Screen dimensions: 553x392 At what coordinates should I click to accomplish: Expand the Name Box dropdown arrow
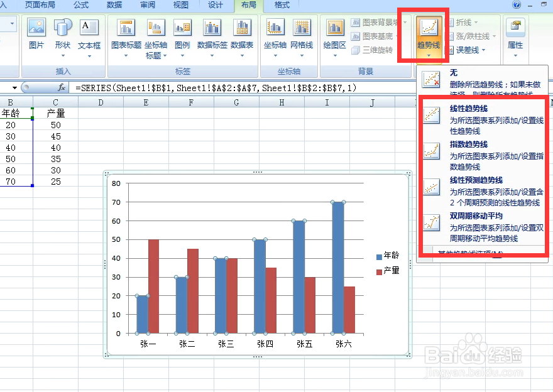point(16,88)
